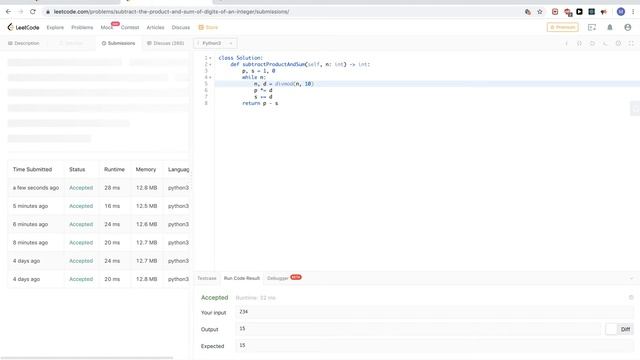Open Accepted submission with 24 ms, 4 days ago

[81, 261]
